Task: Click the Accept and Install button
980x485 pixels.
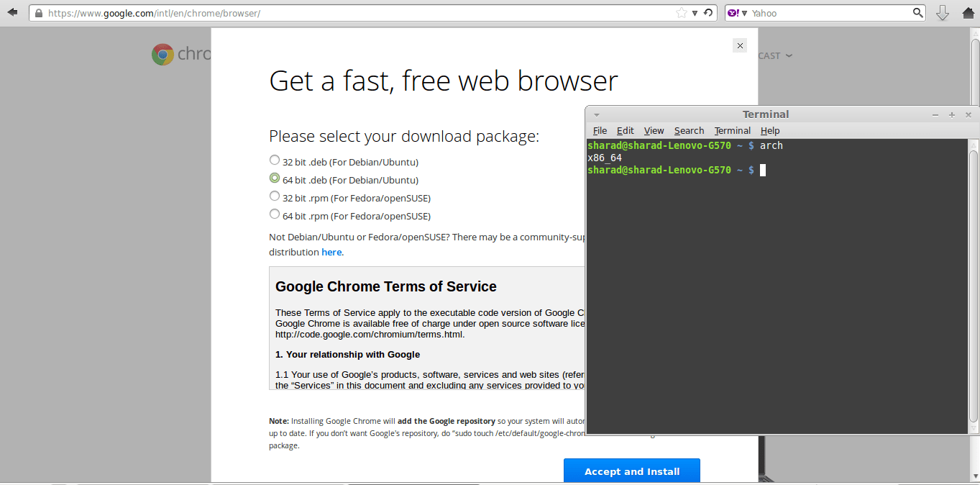Action: (x=632, y=471)
